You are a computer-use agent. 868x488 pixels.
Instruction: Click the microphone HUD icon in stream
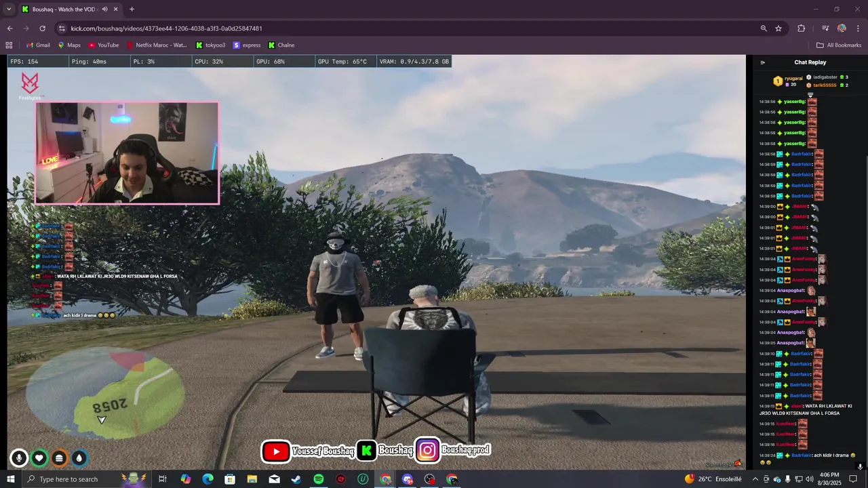19,458
